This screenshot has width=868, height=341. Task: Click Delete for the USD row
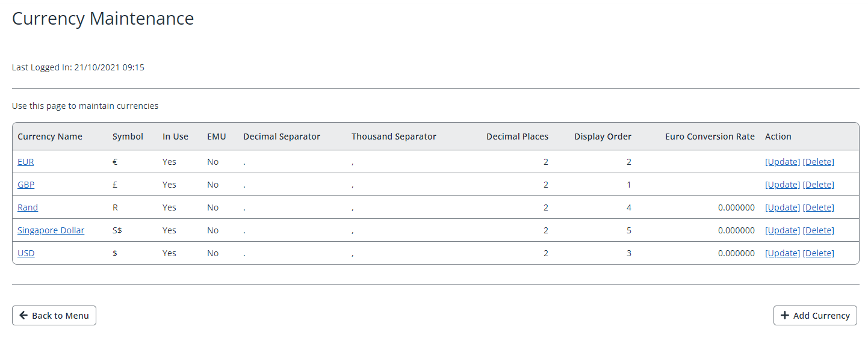[819, 253]
